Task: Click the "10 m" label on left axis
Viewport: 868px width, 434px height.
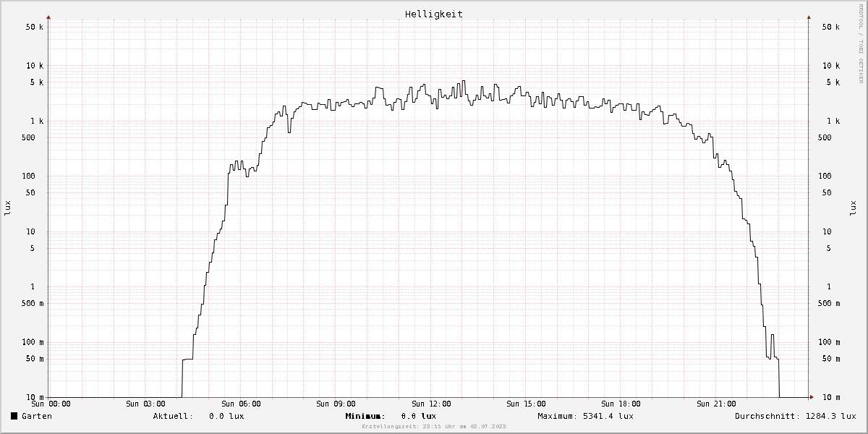Action: click(35, 398)
